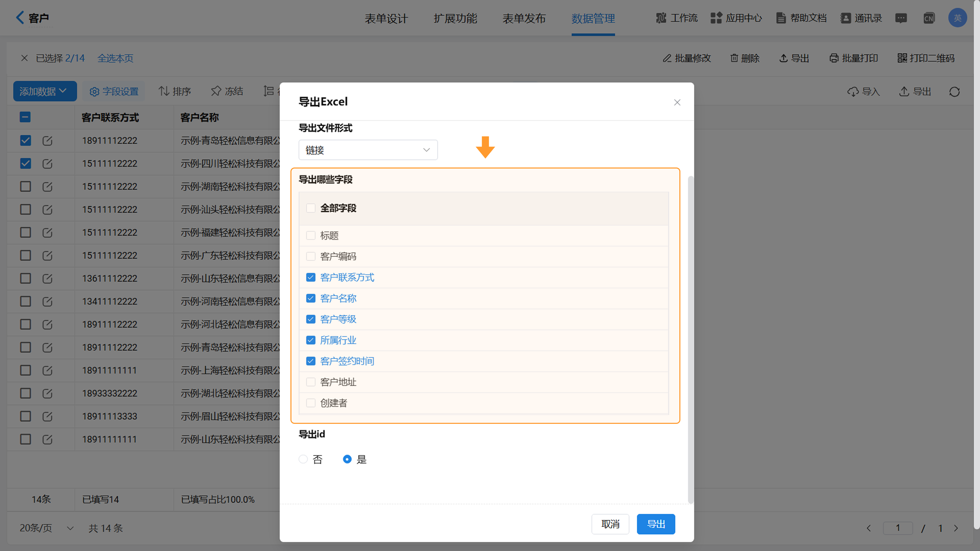Refresh the table with circular arrow icon

coord(954,92)
